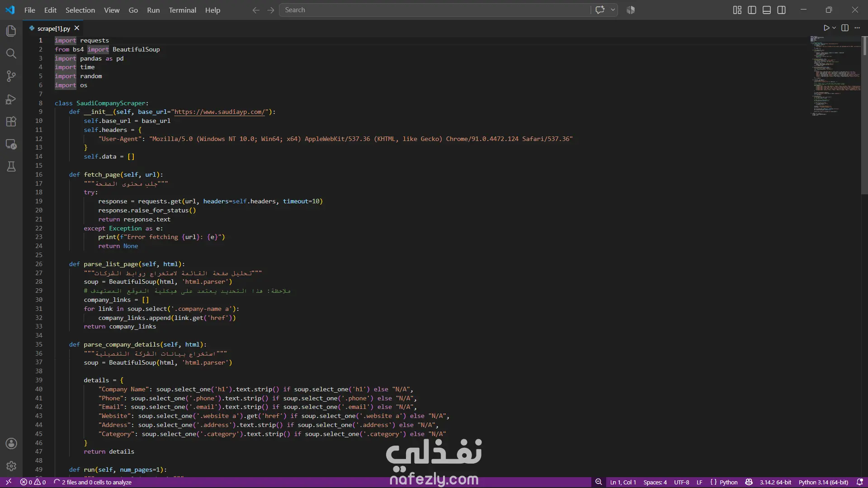Close the scrape[1].py tab
Image resolution: width=868 pixels, height=488 pixels.
(77, 28)
